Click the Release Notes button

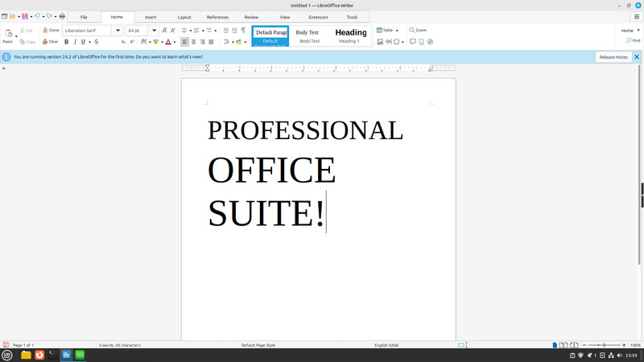point(613,57)
